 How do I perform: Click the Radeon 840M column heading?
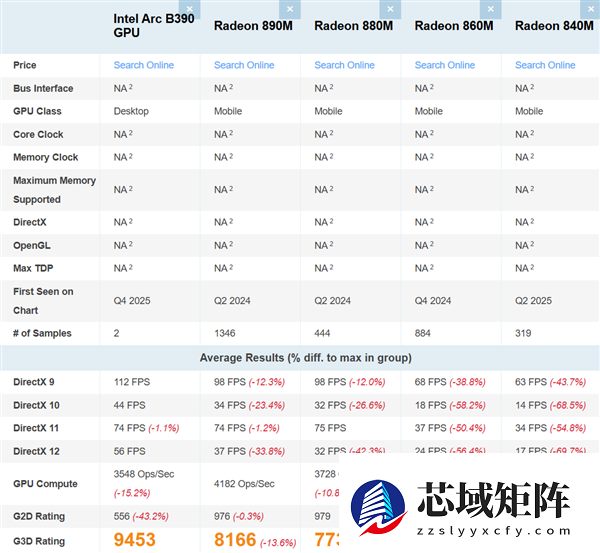(x=554, y=26)
